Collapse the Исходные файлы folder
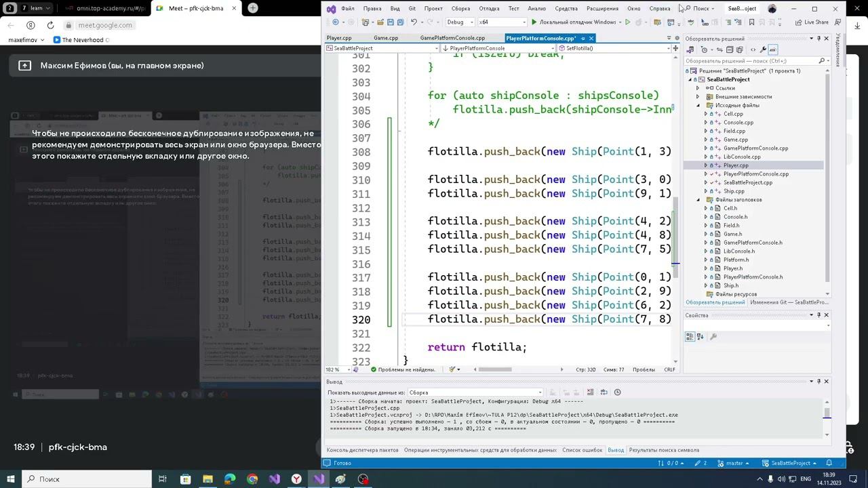 698,105
